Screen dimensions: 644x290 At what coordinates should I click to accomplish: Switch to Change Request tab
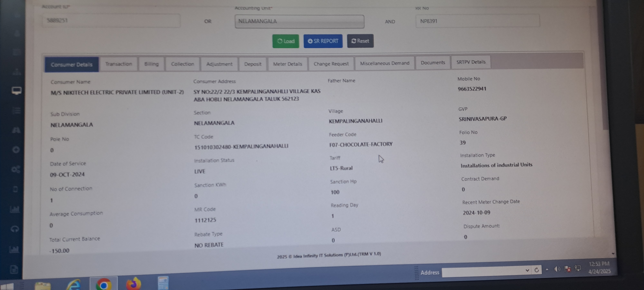pyautogui.click(x=331, y=64)
